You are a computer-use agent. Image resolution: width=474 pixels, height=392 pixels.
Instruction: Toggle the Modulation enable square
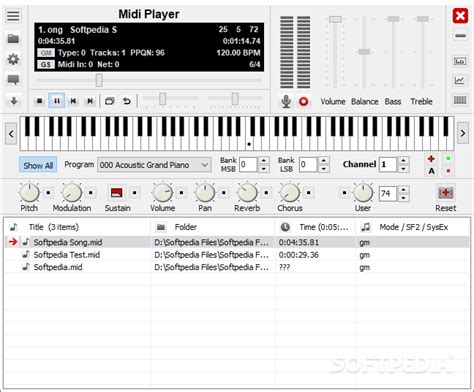90,193
